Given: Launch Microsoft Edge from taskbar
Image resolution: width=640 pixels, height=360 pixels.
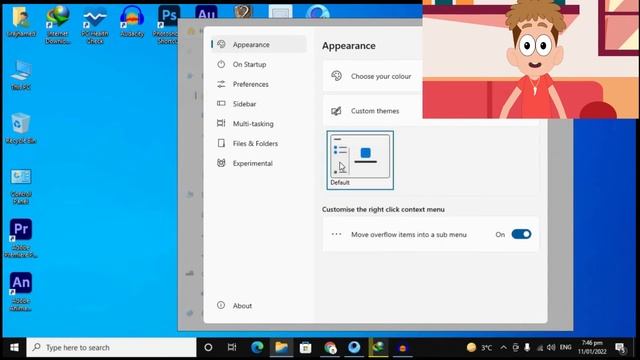Looking at the screenshot, I should coord(257,347).
